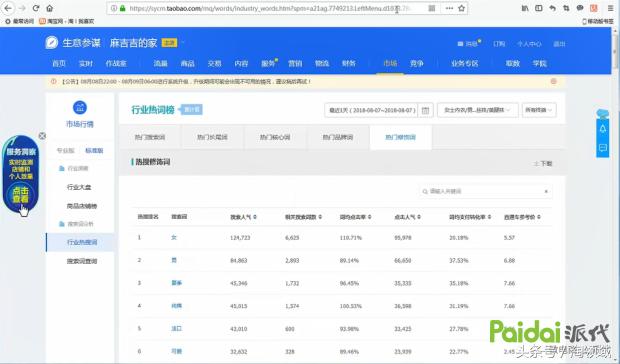The width and height of the screenshot is (620, 364).
Task: Click the 搜索词分析 folder icon in sidebar
Action: [x=62, y=224]
